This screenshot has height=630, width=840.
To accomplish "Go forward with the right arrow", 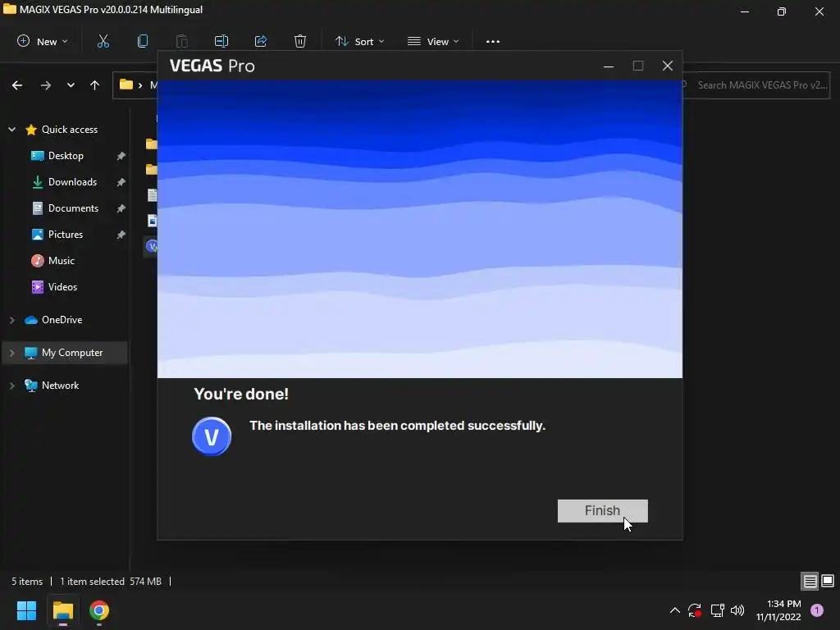I will [46, 85].
